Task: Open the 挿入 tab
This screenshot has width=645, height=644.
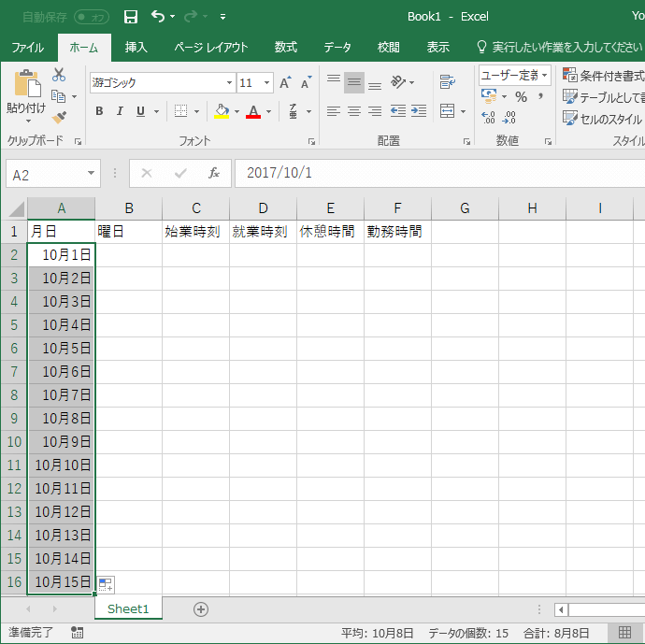Action: point(136,48)
